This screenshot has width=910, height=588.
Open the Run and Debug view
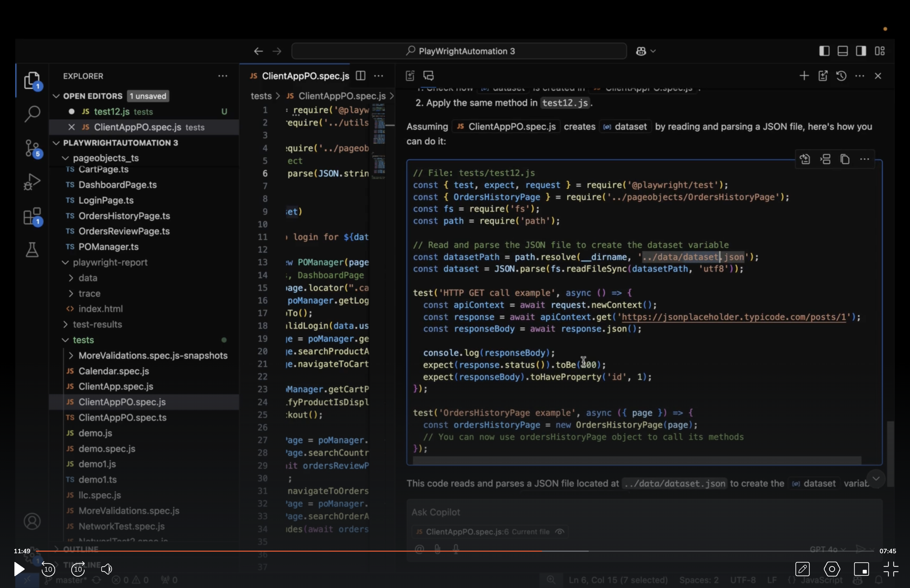pyautogui.click(x=32, y=182)
